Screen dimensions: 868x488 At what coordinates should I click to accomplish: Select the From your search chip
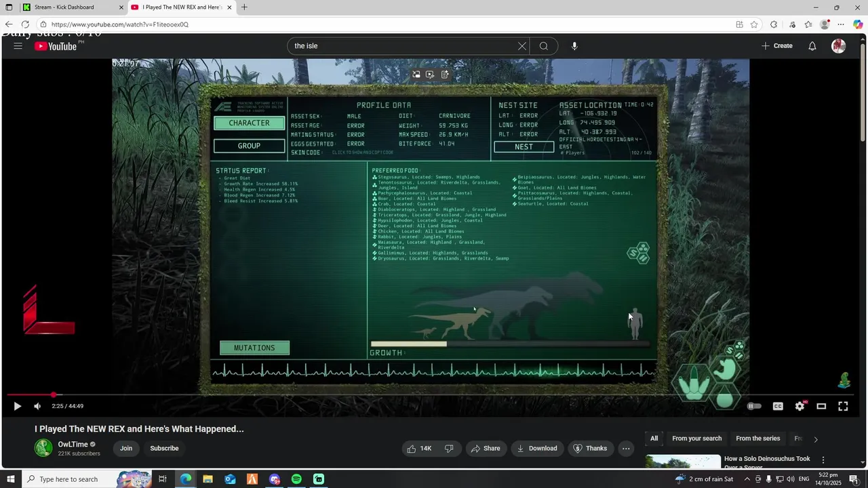[696, 439]
